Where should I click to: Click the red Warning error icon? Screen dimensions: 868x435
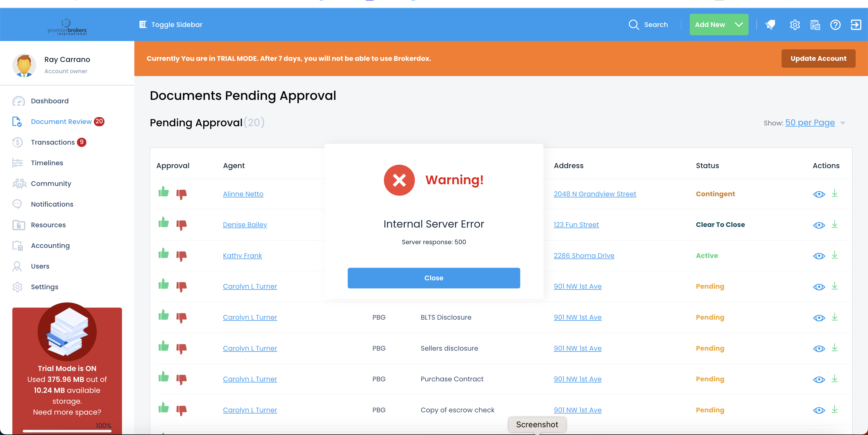[399, 180]
